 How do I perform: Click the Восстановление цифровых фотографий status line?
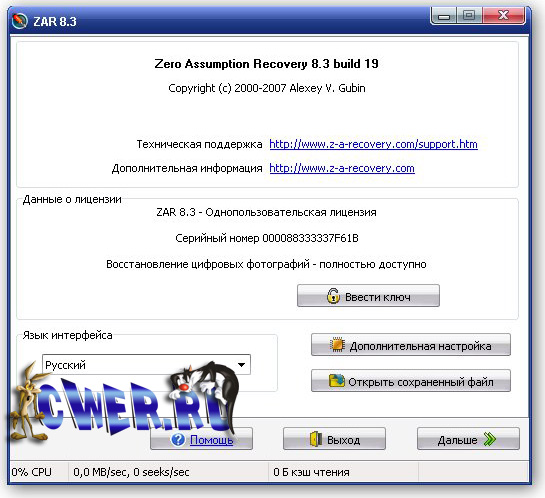click(266, 264)
